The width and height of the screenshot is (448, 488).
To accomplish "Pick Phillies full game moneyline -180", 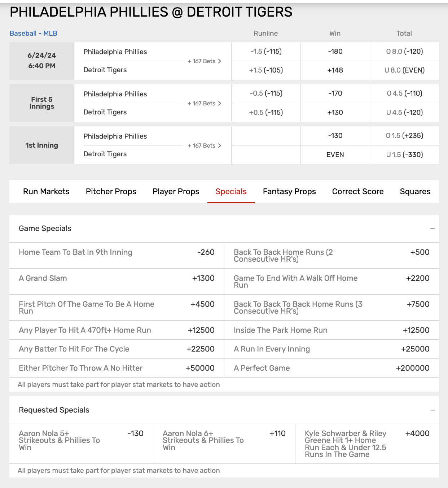I will pos(335,52).
